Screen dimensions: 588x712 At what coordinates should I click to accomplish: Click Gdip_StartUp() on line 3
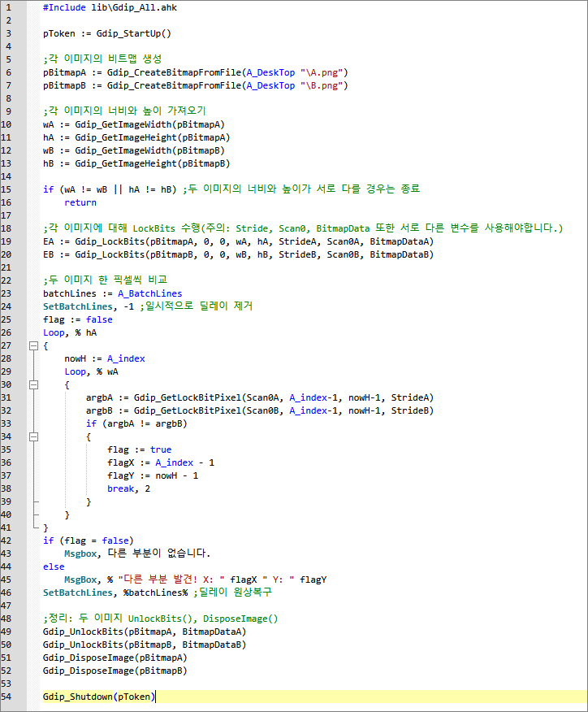tap(134, 33)
